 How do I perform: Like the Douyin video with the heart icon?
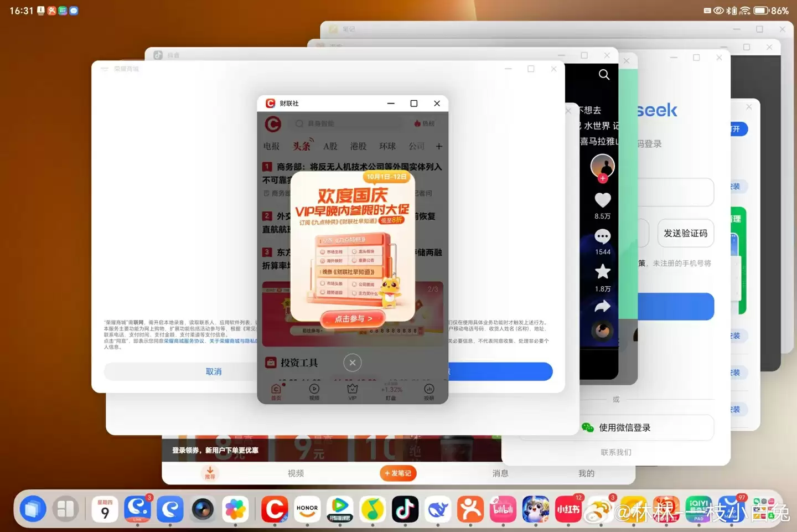coord(602,200)
